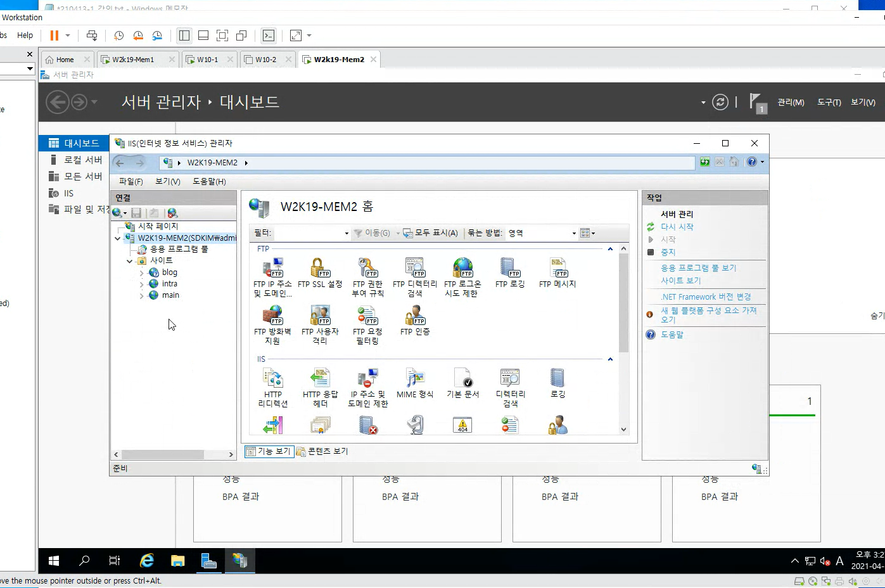Click the stop server link
This screenshot has width=885, height=588.
pyautogui.click(x=668, y=252)
